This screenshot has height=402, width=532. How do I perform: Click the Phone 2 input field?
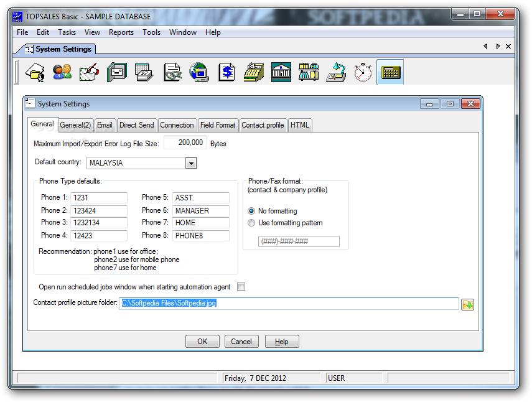(x=99, y=211)
